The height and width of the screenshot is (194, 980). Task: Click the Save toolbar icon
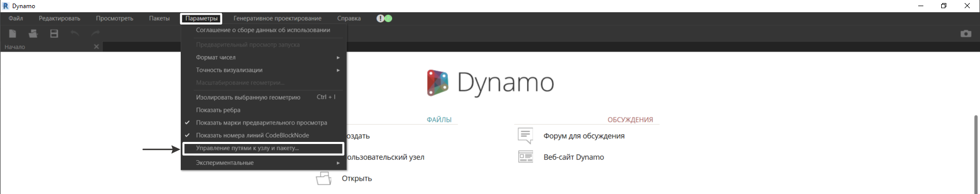pyautogui.click(x=54, y=34)
